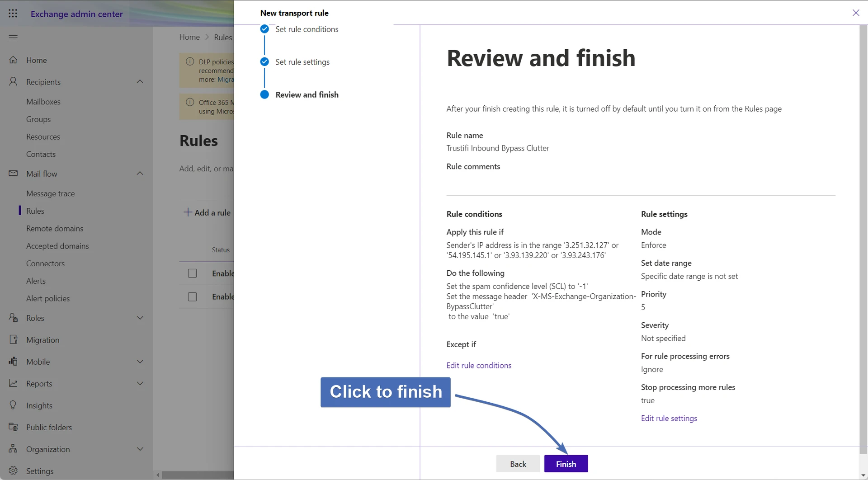
Task: Tick the first rule row checkbox
Action: point(193,273)
